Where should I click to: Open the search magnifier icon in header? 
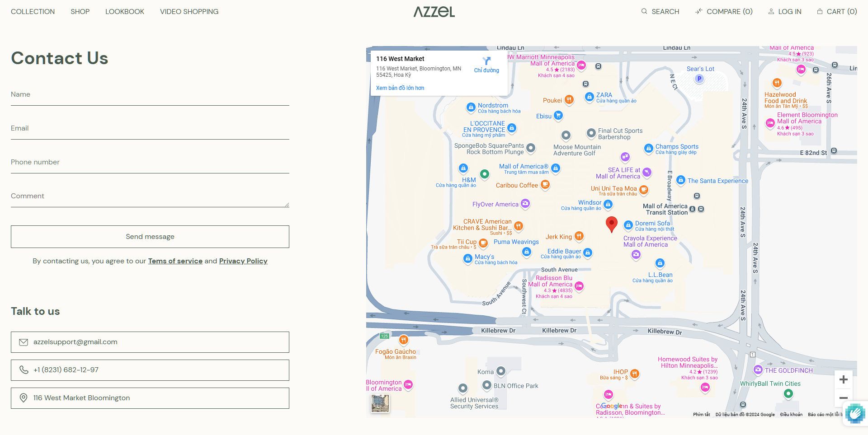click(644, 11)
